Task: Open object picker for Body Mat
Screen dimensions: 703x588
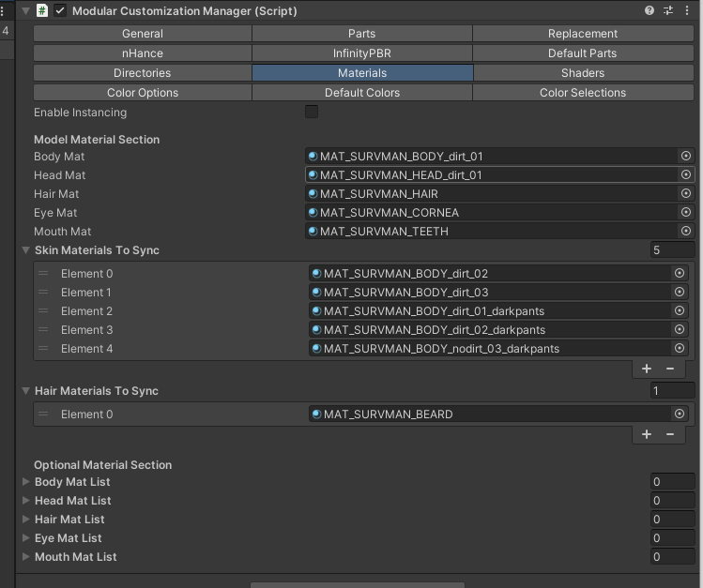Action: pos(685,157)
